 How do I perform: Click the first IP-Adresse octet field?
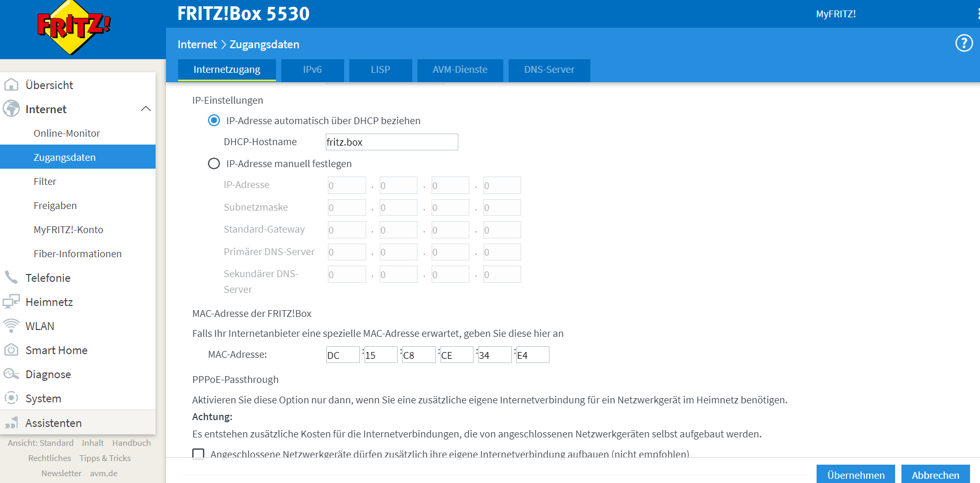pyautogui.click(x=347, y=185)
